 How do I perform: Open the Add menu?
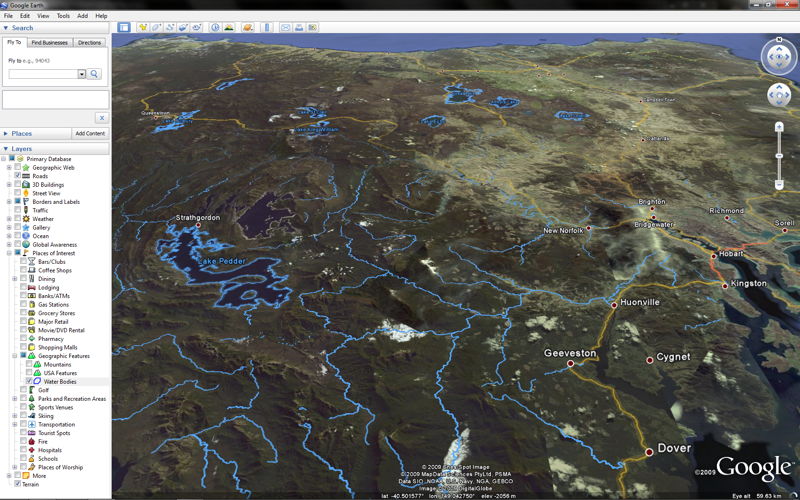[82, 16]
